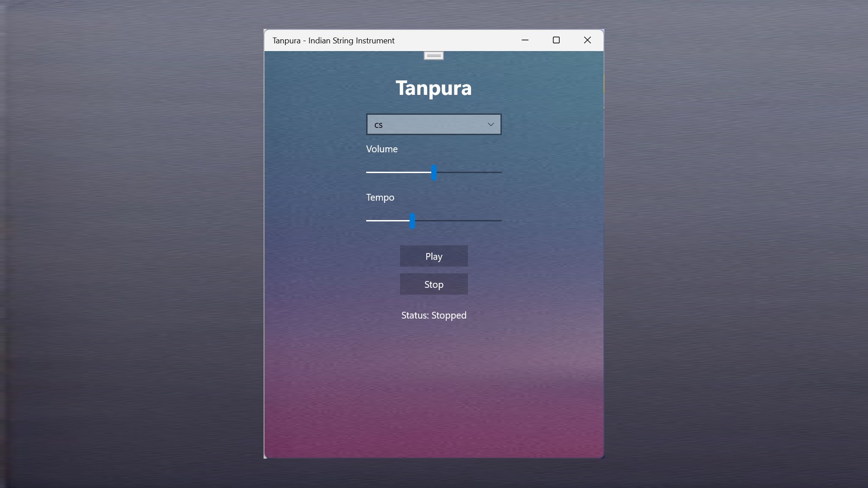Maximize the Tanpura window
The height and width of the screenshot is (488, 868).
coord(556,40)
